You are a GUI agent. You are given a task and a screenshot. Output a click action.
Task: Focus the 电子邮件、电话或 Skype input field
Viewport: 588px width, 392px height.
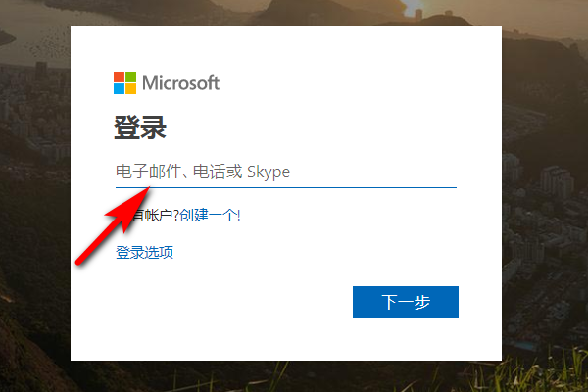click(x=286, y=172)
